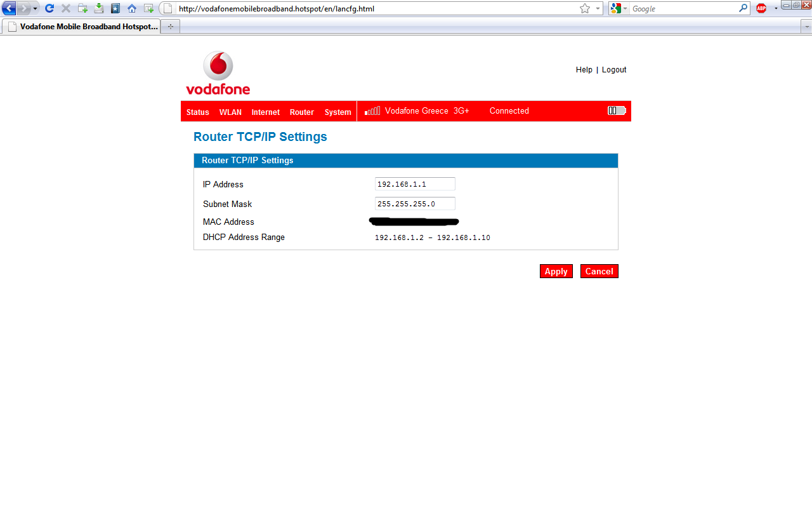The width and height of the screenshot is (812, 508).
Task: Click the Vodafone Greece 3G+ network text
Action: click(427, 110)
